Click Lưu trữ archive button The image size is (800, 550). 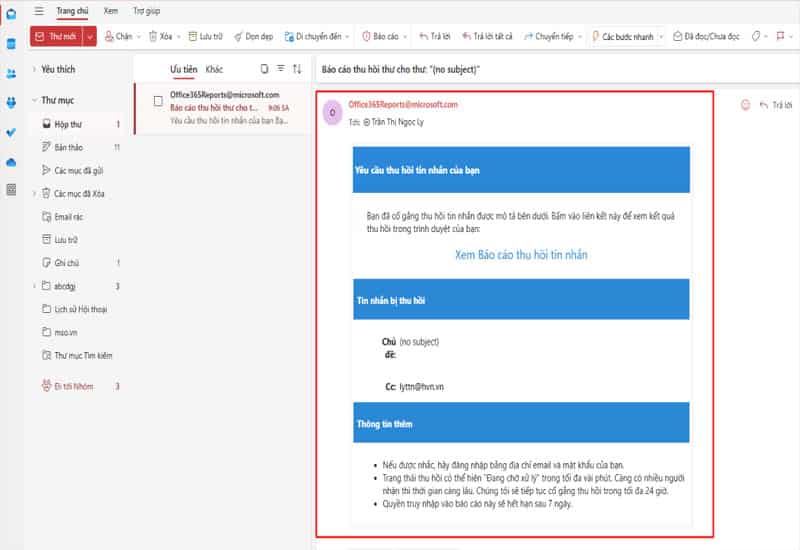pos(205,36)
